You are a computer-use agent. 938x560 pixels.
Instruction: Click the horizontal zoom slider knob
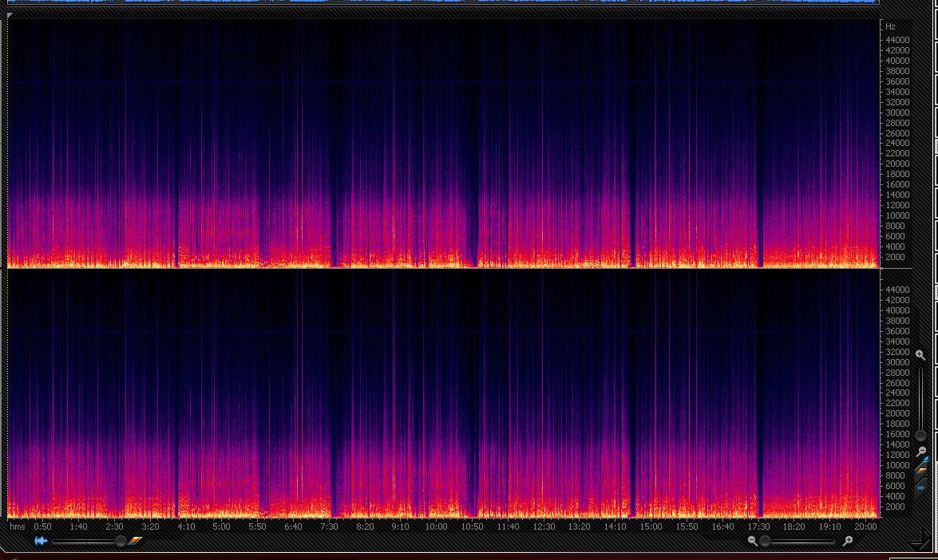pyautogui.click(x=765, y=542)
